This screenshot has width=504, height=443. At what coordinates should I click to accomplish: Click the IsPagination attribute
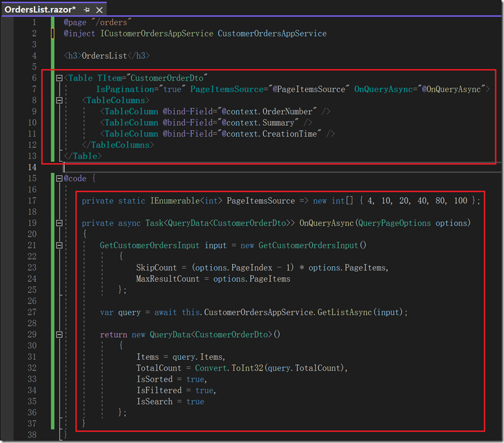coord(125,89)
